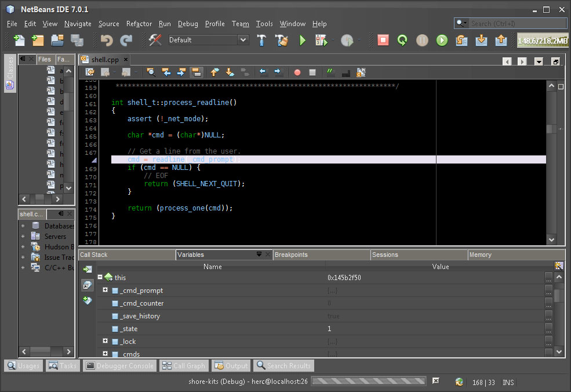Click the search box magnifier dropdown

(461, 23)
